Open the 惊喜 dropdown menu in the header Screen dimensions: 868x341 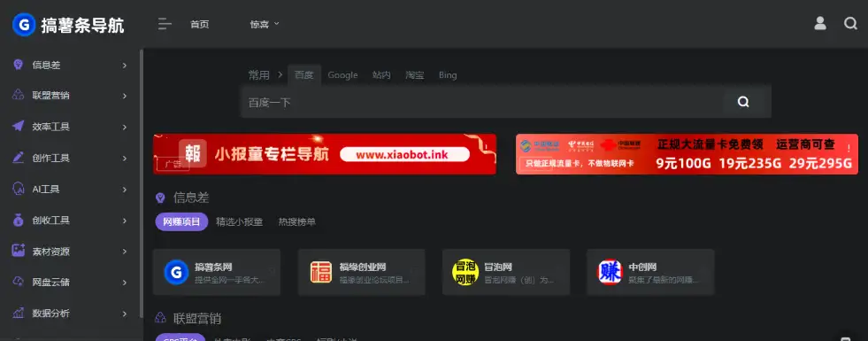coord(265,25)
